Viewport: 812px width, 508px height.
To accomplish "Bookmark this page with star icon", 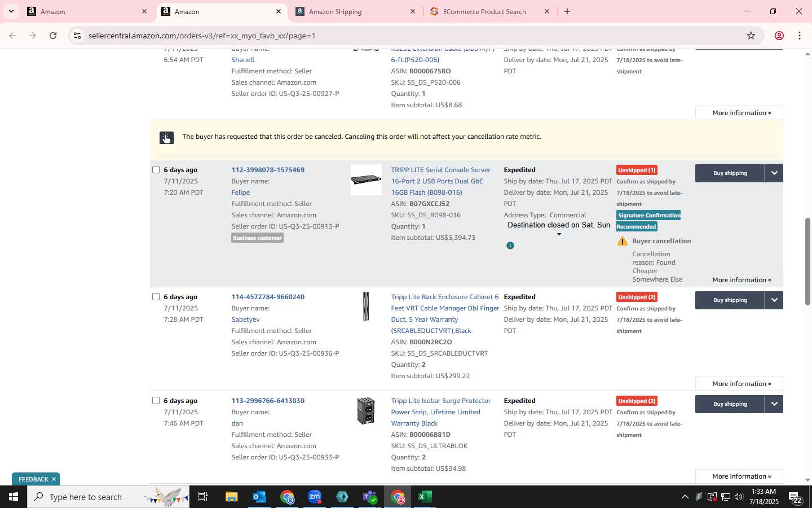I will [x=751, y=36].
